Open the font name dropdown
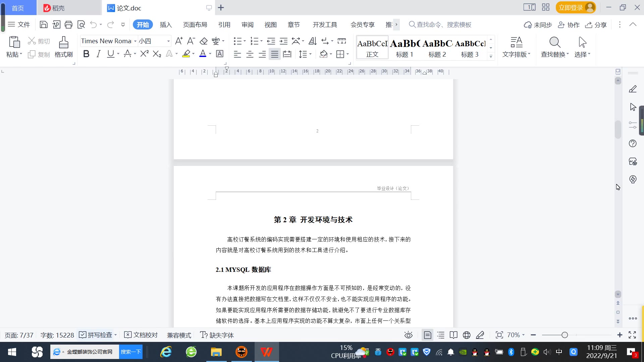The width and height of the screenshot is (644, 362). click(x=135, y=41)
